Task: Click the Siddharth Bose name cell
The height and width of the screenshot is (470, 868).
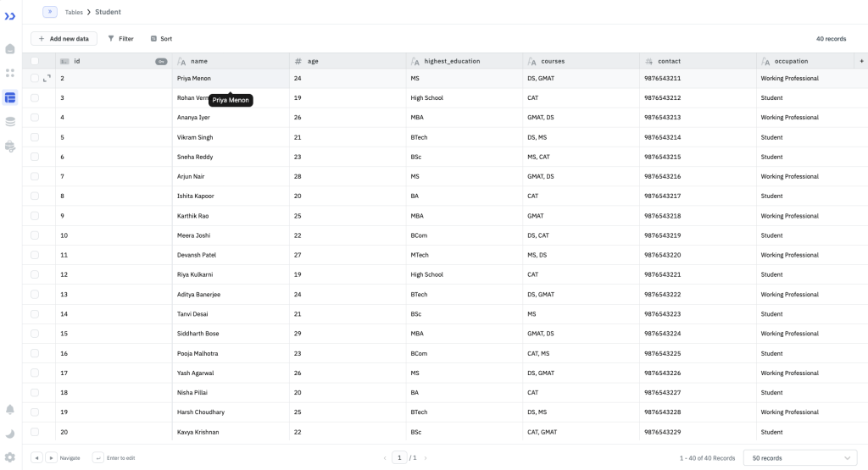Action: point(231,334)
